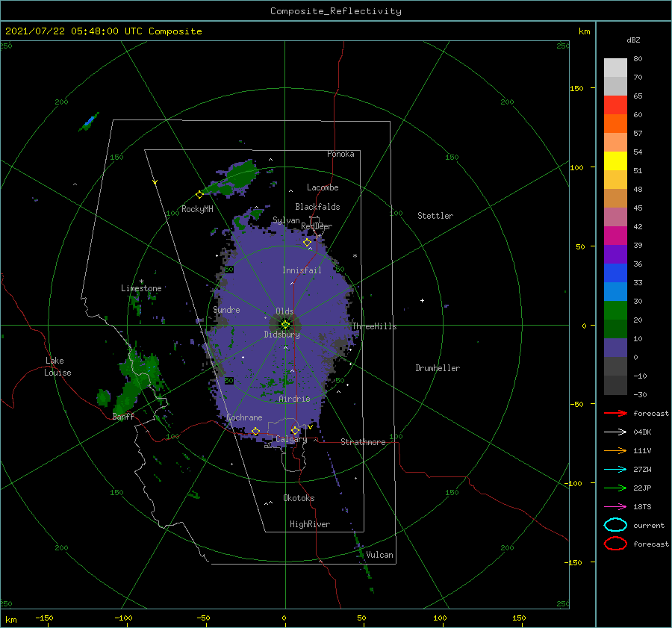Click yellow diamond marker near RockyMH
The image size is (672, 628).
point(199,195)
